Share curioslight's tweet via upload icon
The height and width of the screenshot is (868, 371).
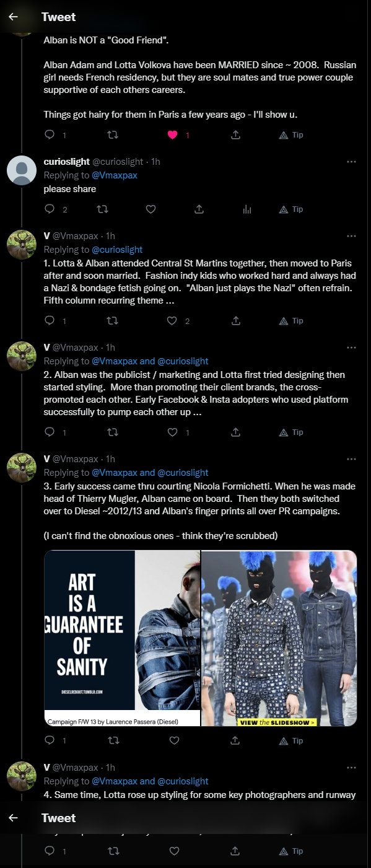[x=199, y=209]
